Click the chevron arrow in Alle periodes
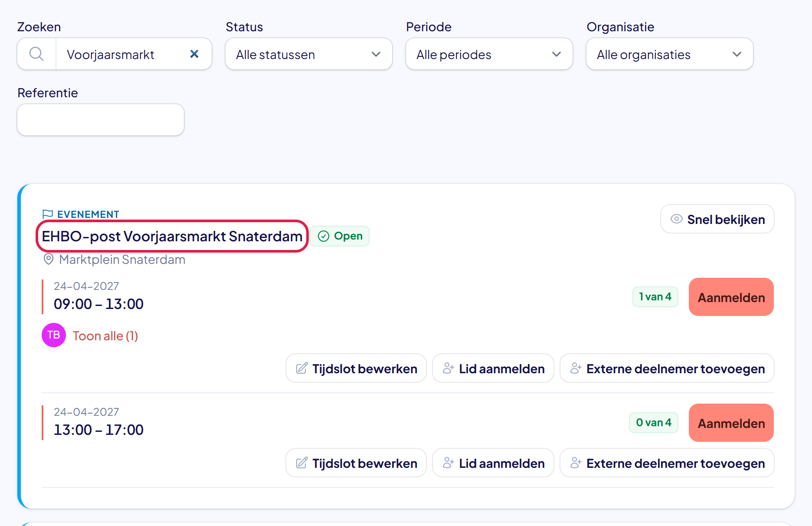This screenshot has width=812, height=526. 557,54
